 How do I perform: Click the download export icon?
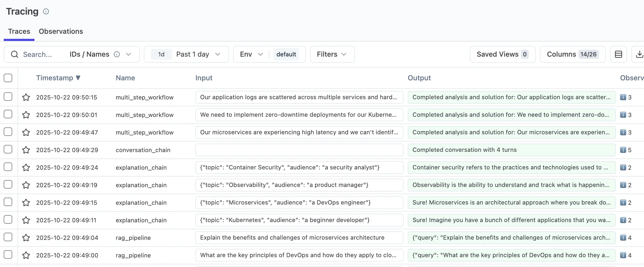[639, 54]
